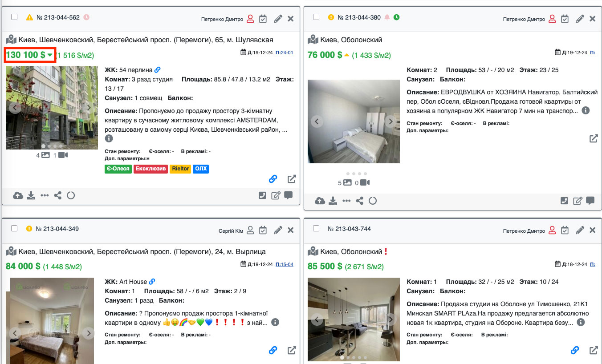The width and height of the screenshot is (602, 364).
Task: Show next photo of Оболонский bedroom listing
Action: (390, 121)
